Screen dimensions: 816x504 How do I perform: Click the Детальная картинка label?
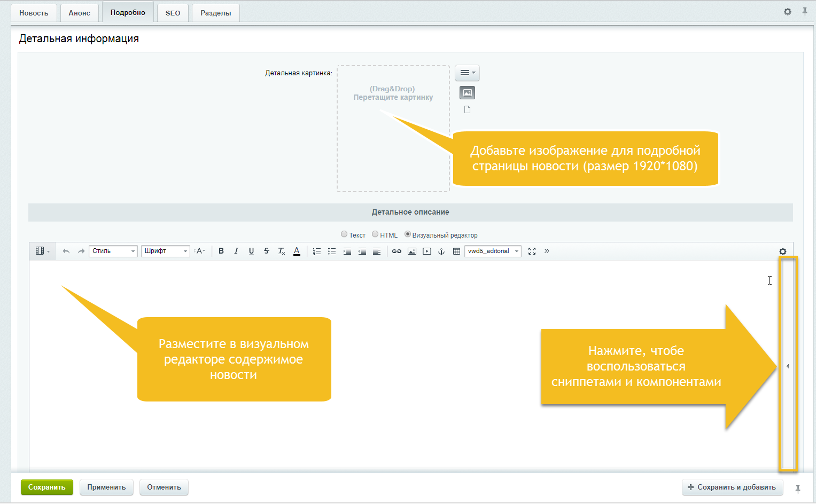click(299, 73)
